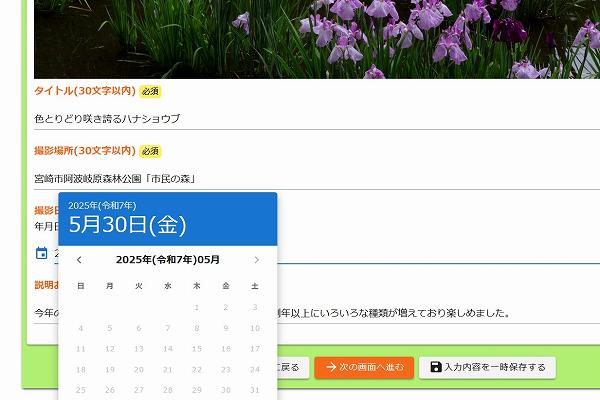The height and width of the screenshot is (400, 600).
Task: Select day 5 in calendar
Action: click(x=110, y=328)
